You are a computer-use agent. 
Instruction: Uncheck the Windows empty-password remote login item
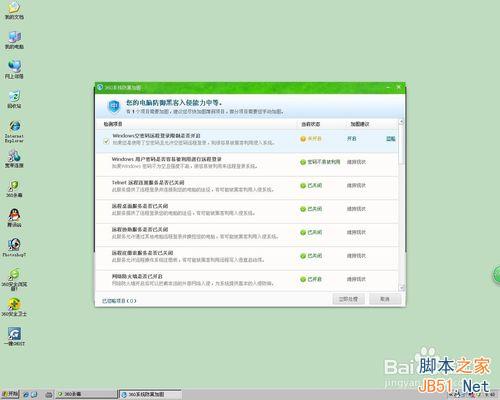[106, 141]
